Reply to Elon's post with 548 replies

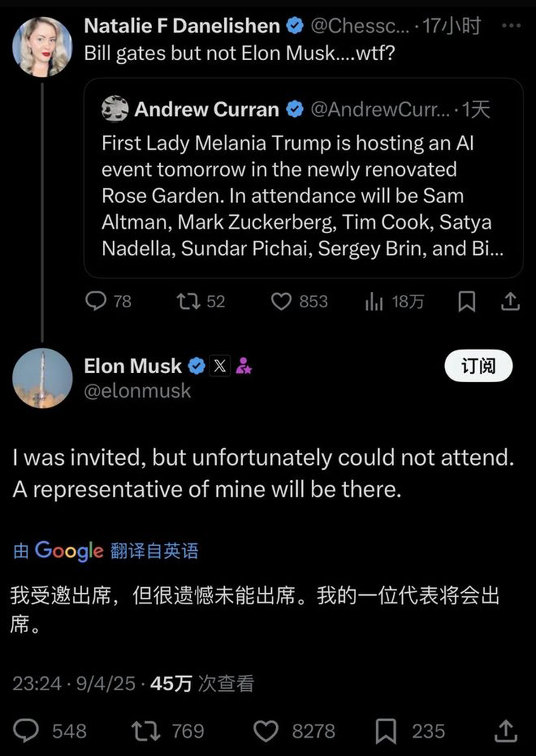(x=50, y=730)
